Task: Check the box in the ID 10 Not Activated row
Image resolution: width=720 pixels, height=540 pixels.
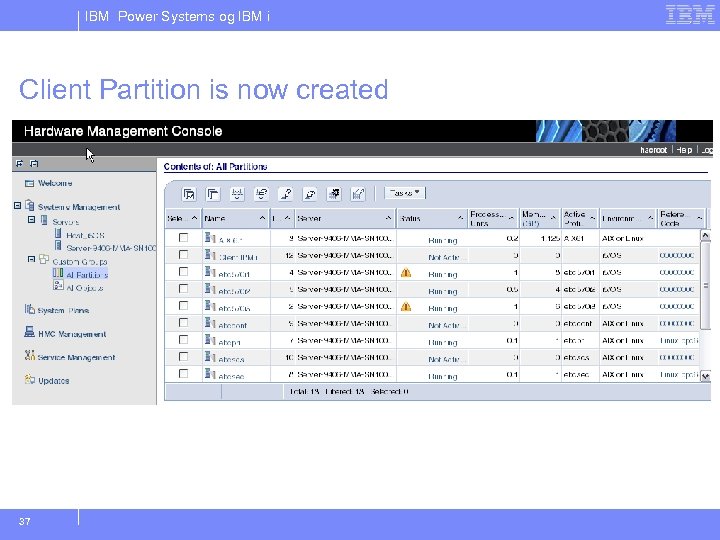Action: click(183, 356)
